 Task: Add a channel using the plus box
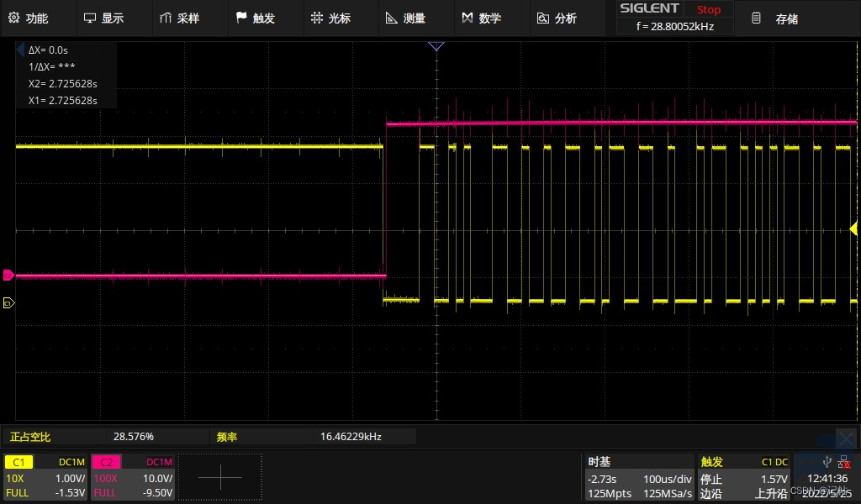(220, 477)
